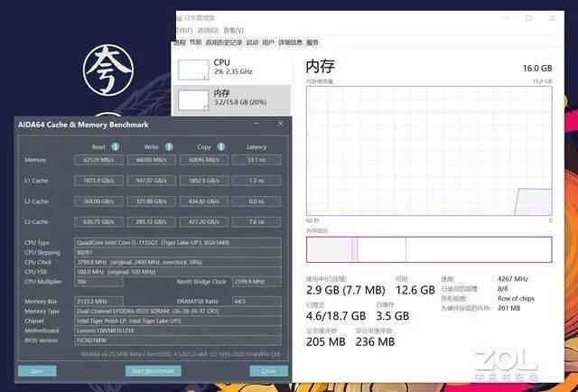Switch to the 启动 tab
Screen dimensions: 578x392
[252, 42]
